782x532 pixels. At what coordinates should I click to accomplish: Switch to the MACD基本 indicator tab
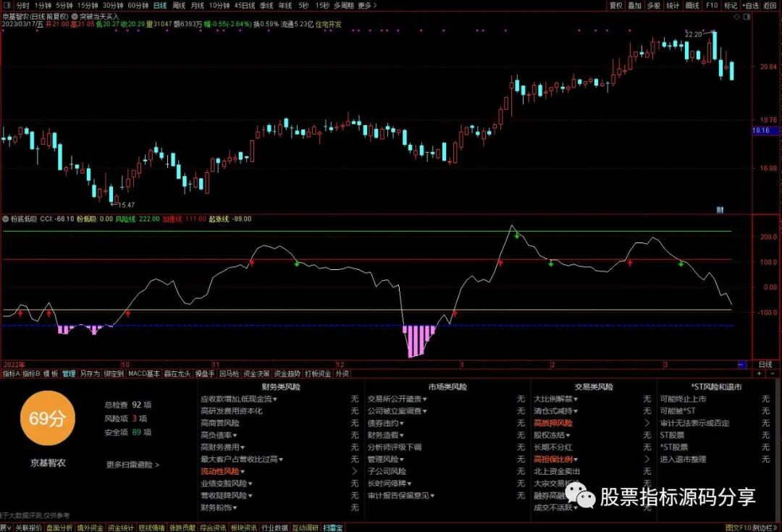(x=144, y=373)
